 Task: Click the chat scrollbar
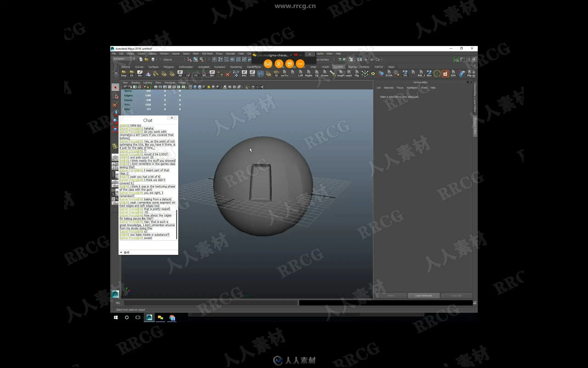tap(177, 224)
